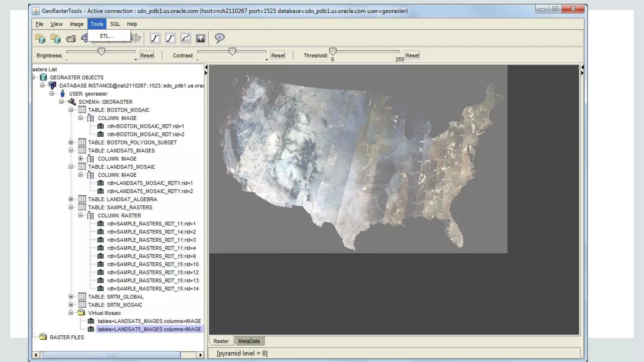Click the second contrast curve toolbar icon
644x362 pixels.
click(x=170, y=38)
